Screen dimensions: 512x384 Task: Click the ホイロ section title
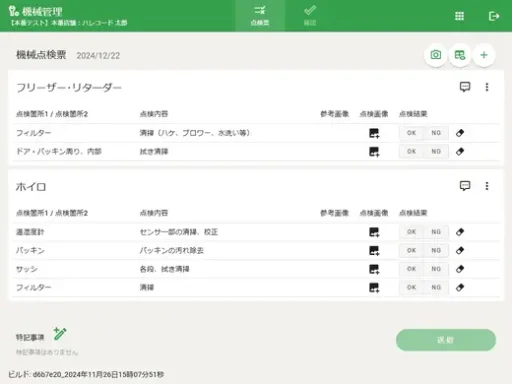tap(31, 187)
